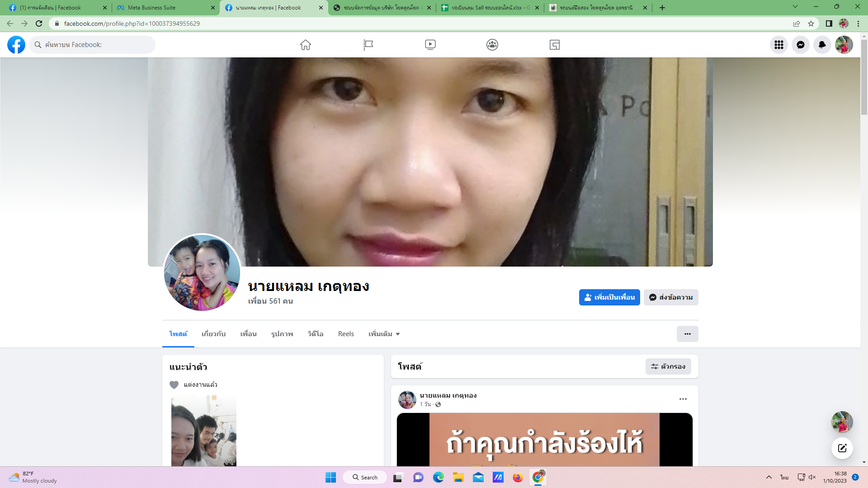Open Facebook Home feed icon
Viewport: 868px width, 488px height.
click(306, 45)
